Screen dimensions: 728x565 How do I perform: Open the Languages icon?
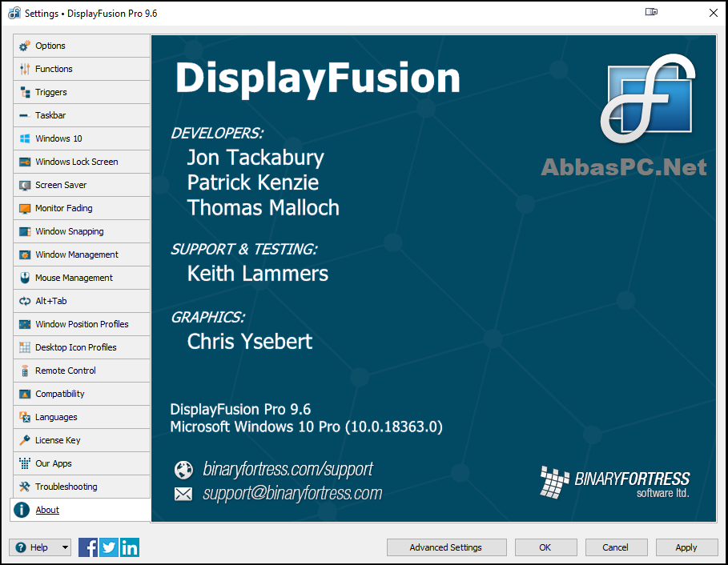[x=25, y=417]
